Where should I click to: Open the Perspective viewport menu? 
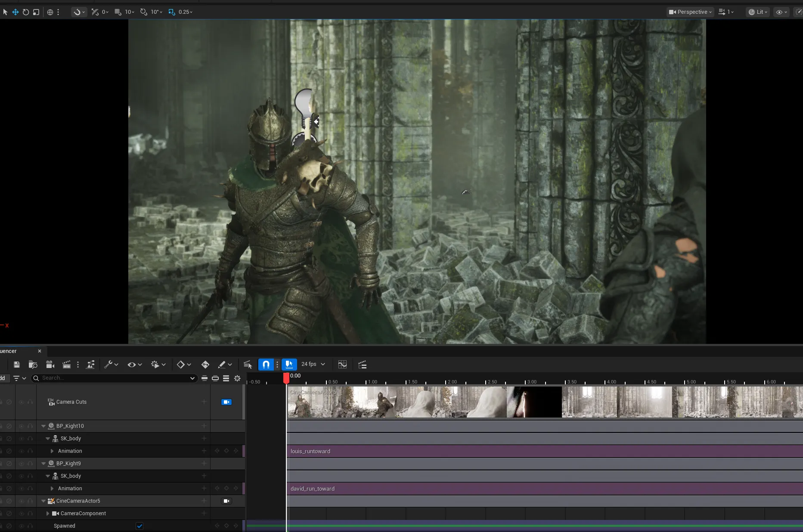pos(690,12)
